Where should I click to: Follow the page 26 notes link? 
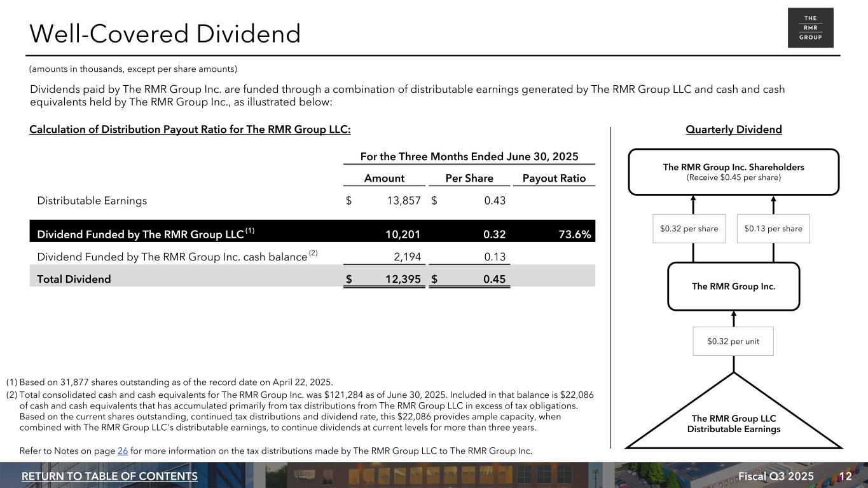[123, 451]
